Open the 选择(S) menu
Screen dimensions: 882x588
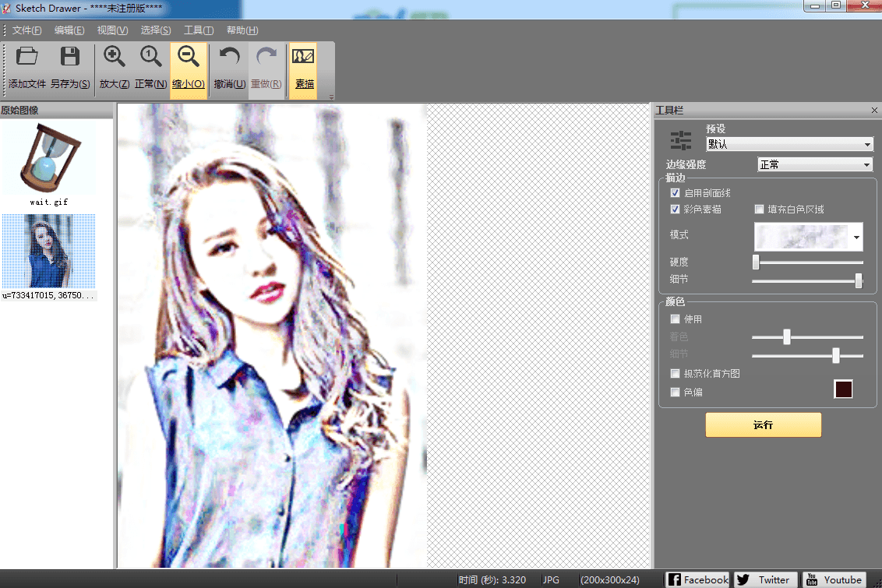(156, 30)
